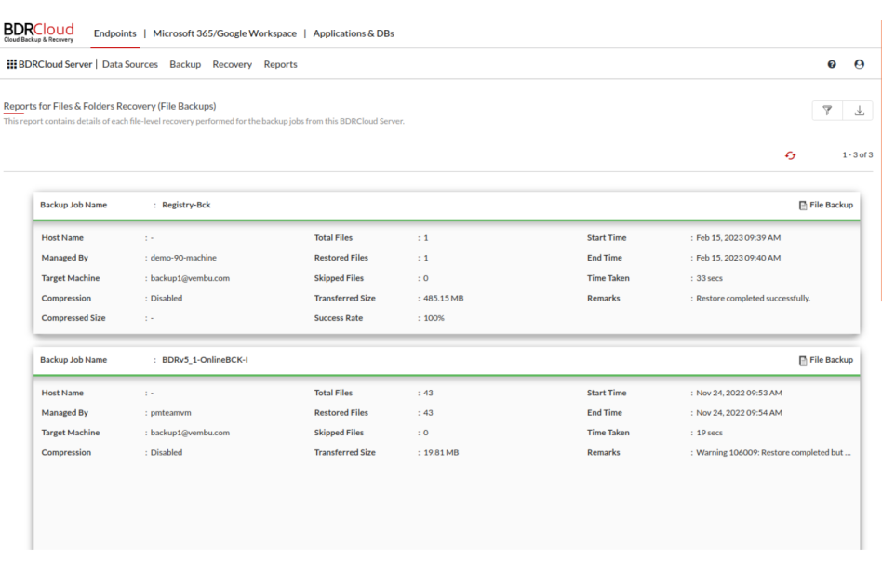The width and height of the screenshot is (882, 588).
Task: Click the Restore completed successfully remark
Action: [x=754, y=299]
